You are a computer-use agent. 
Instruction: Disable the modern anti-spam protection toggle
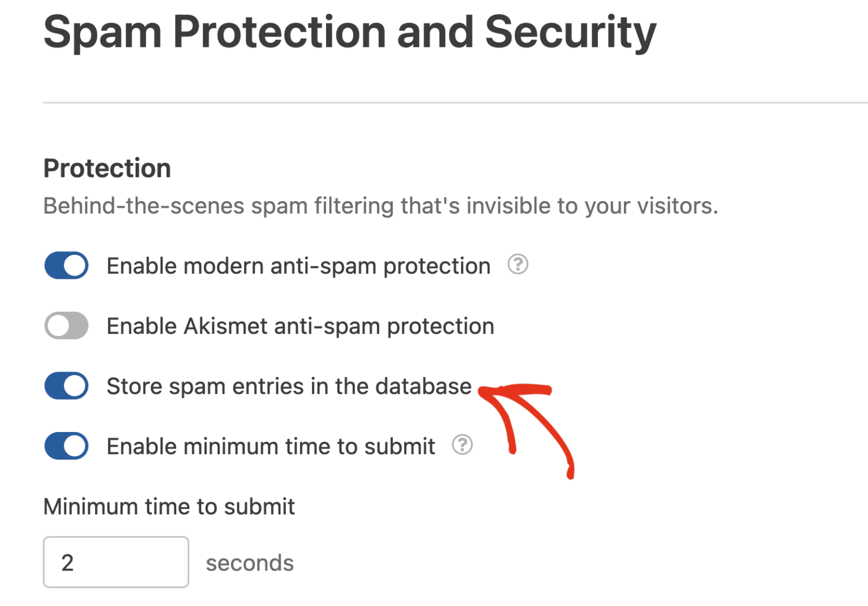66,265
